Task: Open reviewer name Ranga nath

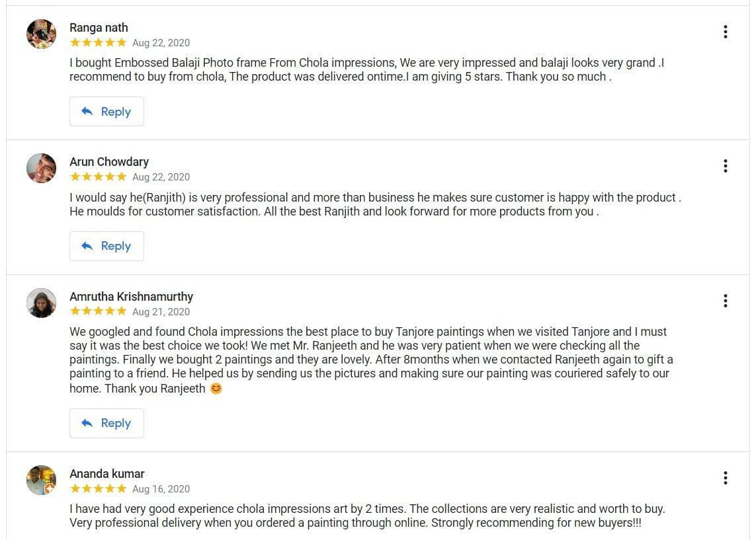Action: 99,28
